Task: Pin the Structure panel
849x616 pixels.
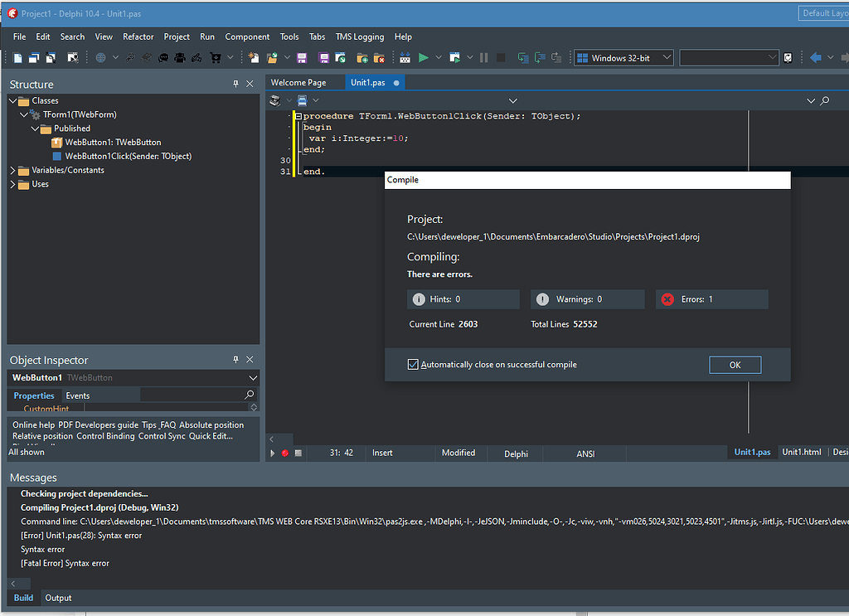Action: (235, 84)
